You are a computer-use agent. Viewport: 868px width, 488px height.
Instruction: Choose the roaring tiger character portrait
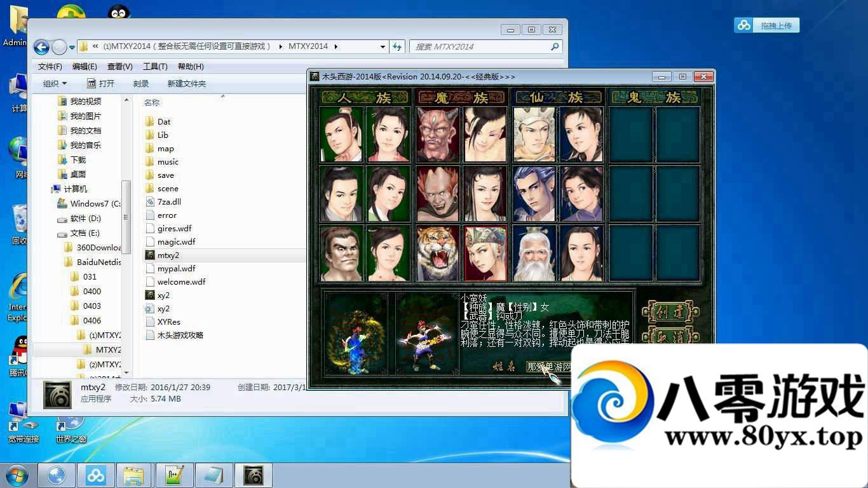click(438, 253)
